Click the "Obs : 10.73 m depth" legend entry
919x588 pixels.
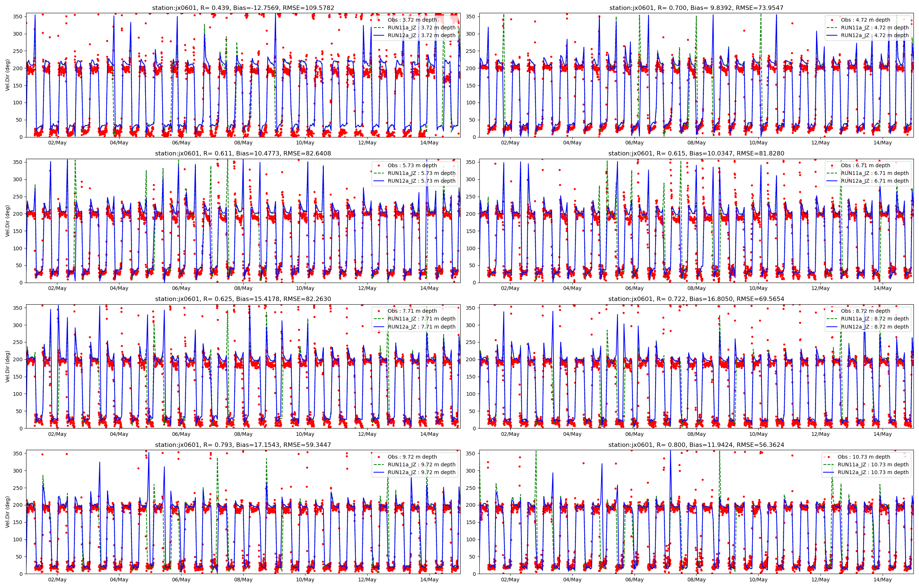863,457
